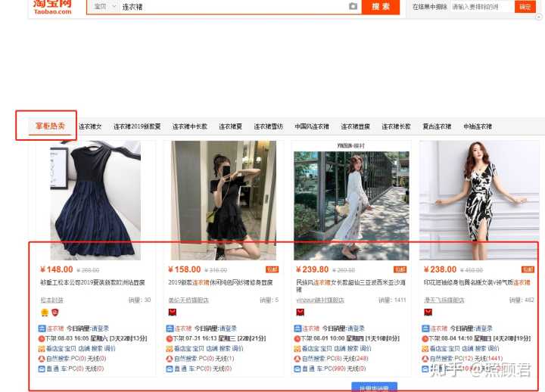Screen dimensions: 545x392
Task: Click the 包邮 tag on ¥238.00 item
Action: point(528,269)
